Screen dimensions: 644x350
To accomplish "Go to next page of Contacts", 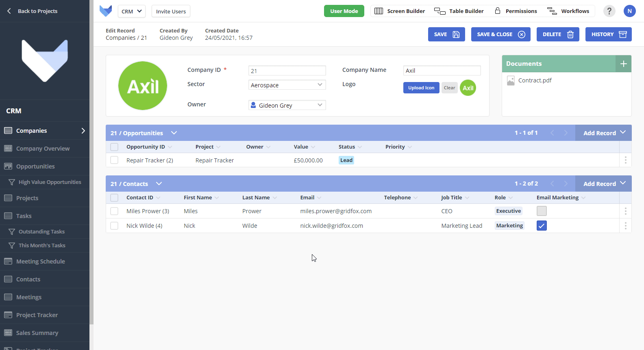I will coord(566,184).
